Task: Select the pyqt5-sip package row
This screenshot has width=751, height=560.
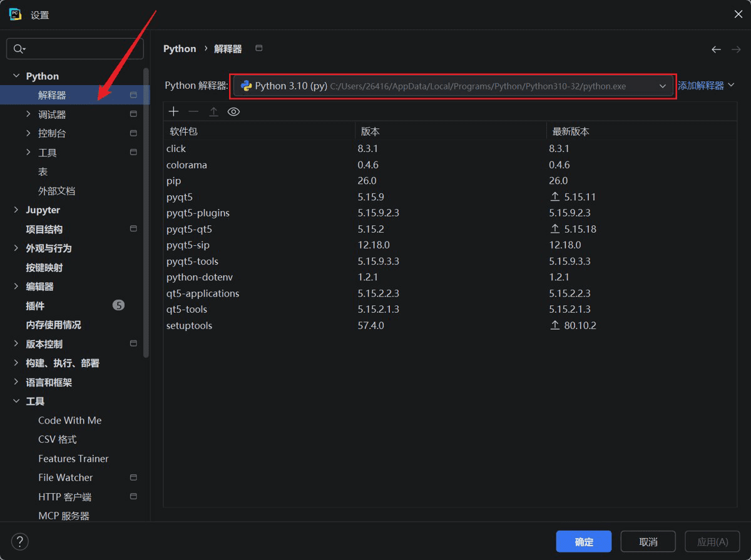Action: [x=450, y=245]
